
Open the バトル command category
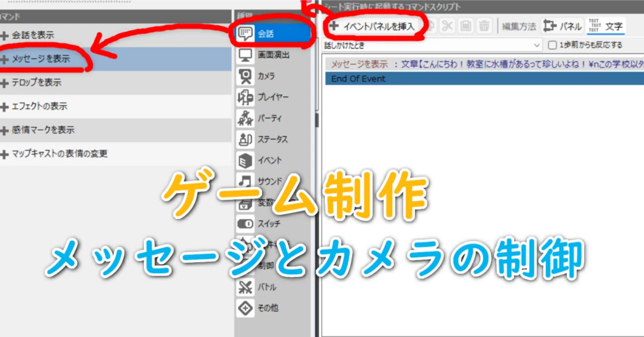coord(273,287)
